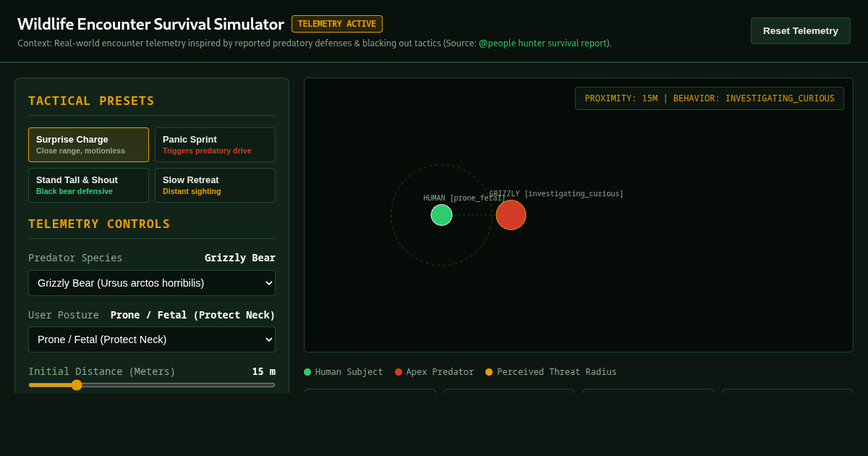
Task: Click the GRIZZLY [investigating_curious] canvas label
Action: coord(556,194)
